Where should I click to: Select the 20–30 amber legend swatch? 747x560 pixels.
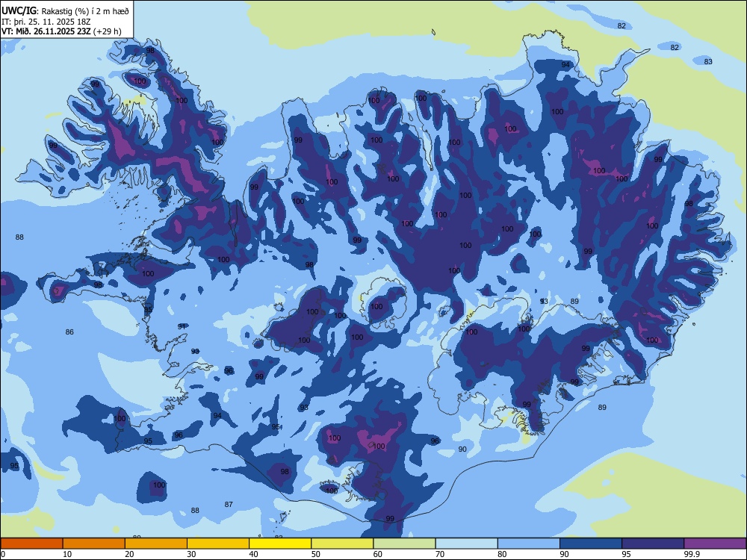tap(156, 544)
